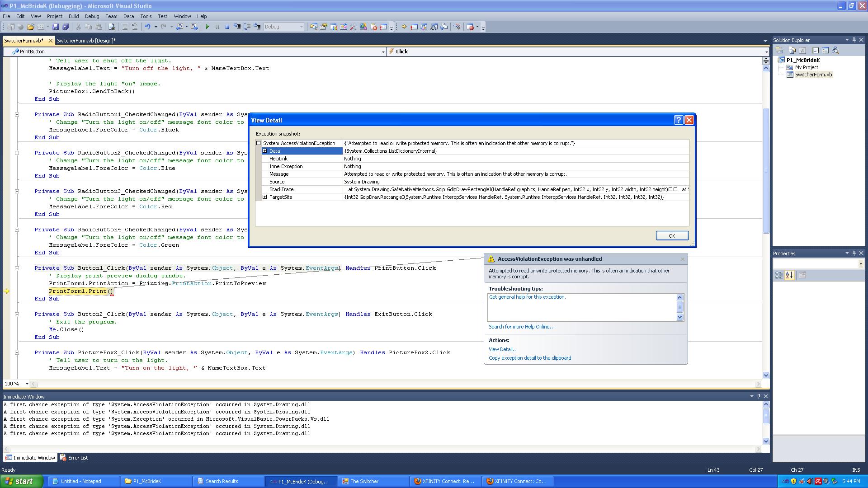Click the Save All icon
The height and width of the screenshot is (488, 868).
pyautogui.click(x=66, y=27)
